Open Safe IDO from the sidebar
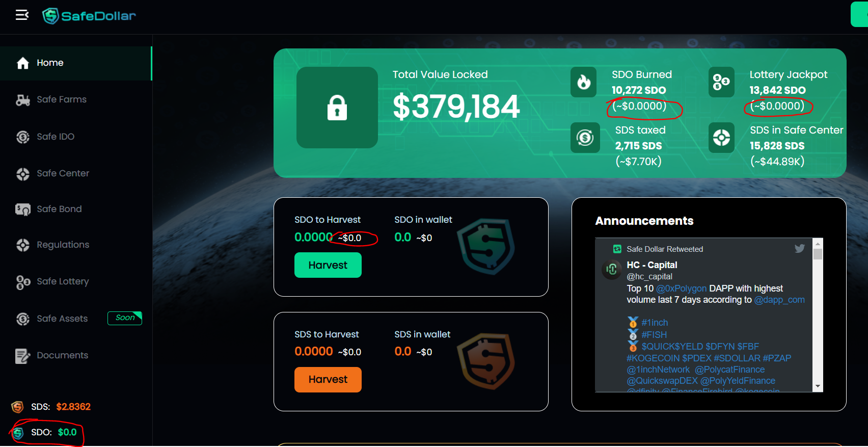This screenshot has height=447, width=868. [x=55, y=137]
